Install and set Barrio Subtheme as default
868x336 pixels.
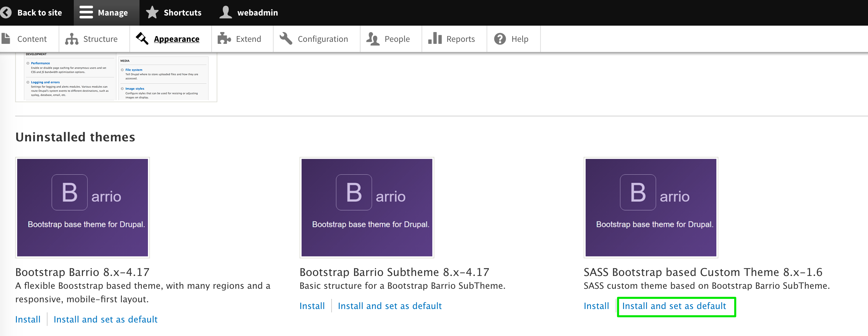pos(390,306)
